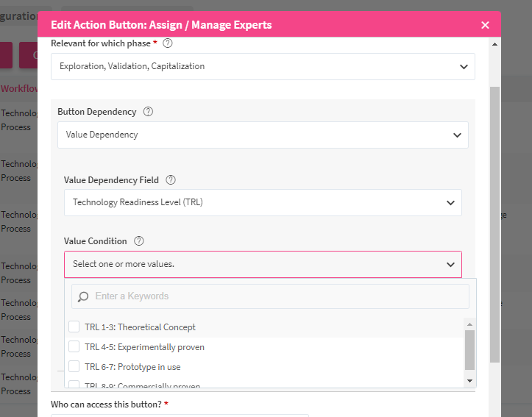532x417 pixels.
Task: Click the up arrow of values list scrollbar
Action: (470, 324)
